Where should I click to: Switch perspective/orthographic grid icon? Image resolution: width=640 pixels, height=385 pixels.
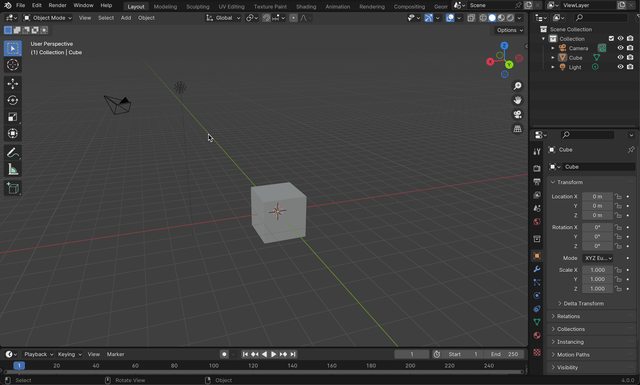(x=517, y=129)
